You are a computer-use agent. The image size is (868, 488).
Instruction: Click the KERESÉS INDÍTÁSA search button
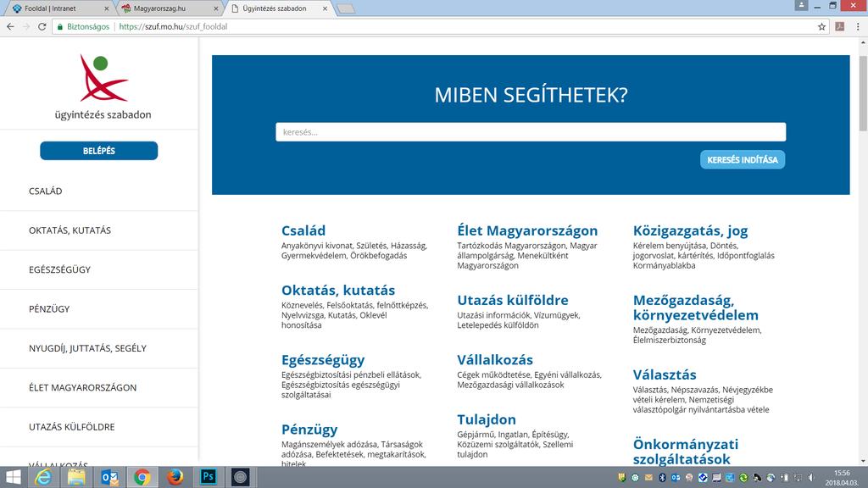743,160
